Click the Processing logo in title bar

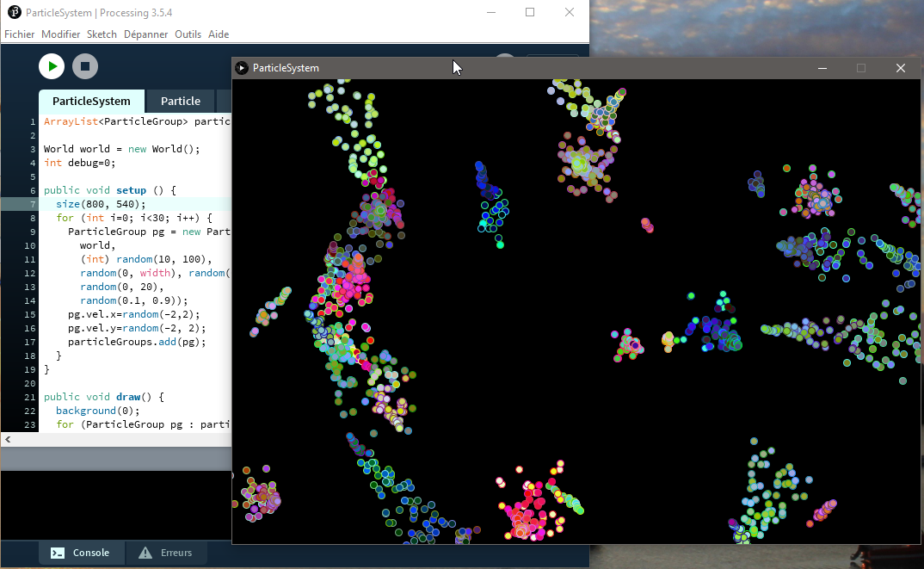tap(14, 12)
